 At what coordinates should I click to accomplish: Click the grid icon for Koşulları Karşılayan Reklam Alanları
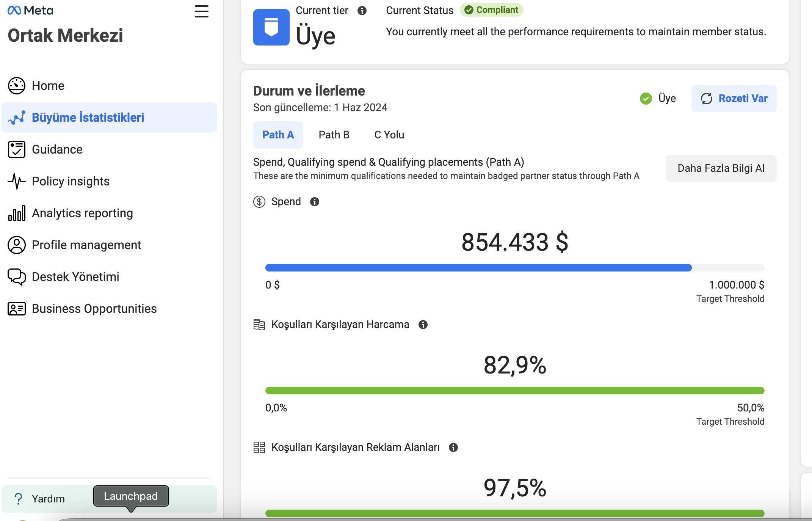pyautogui.click(x=259, y=447)
